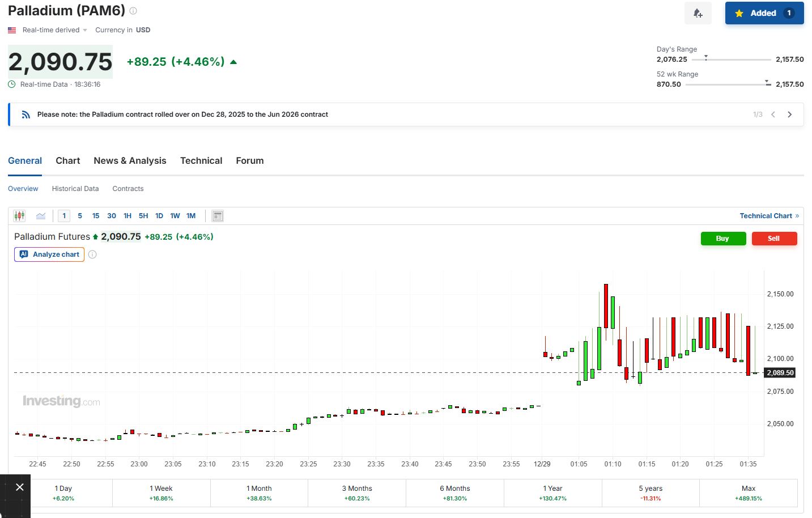Click the US flag icon

(12, 30)
